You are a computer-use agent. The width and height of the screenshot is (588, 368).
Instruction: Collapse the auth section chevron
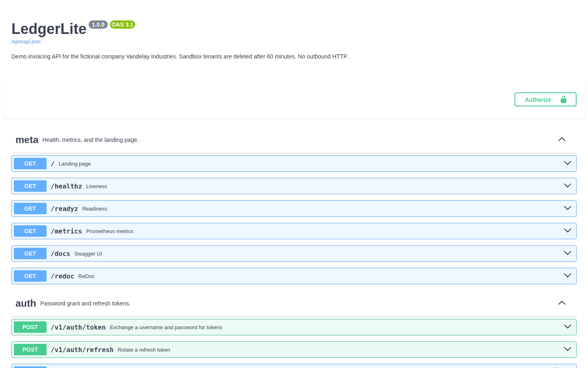(x=562, y=303)
